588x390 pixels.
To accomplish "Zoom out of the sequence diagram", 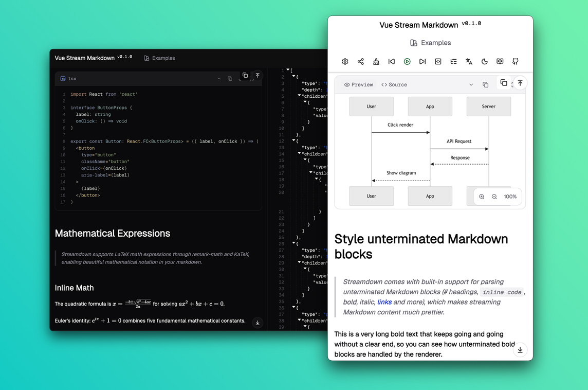I will [494, 197].
